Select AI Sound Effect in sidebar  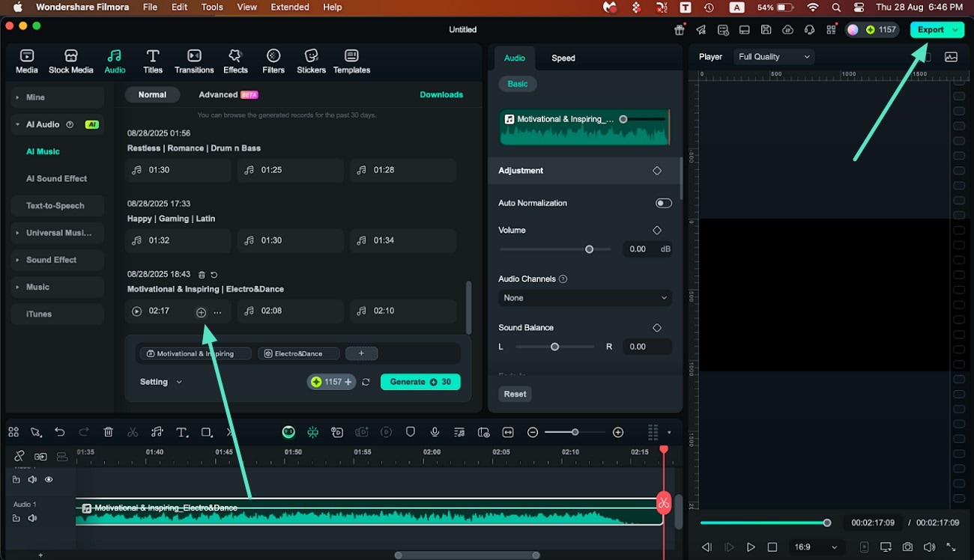pyautogui.click(x=58, y=178)
